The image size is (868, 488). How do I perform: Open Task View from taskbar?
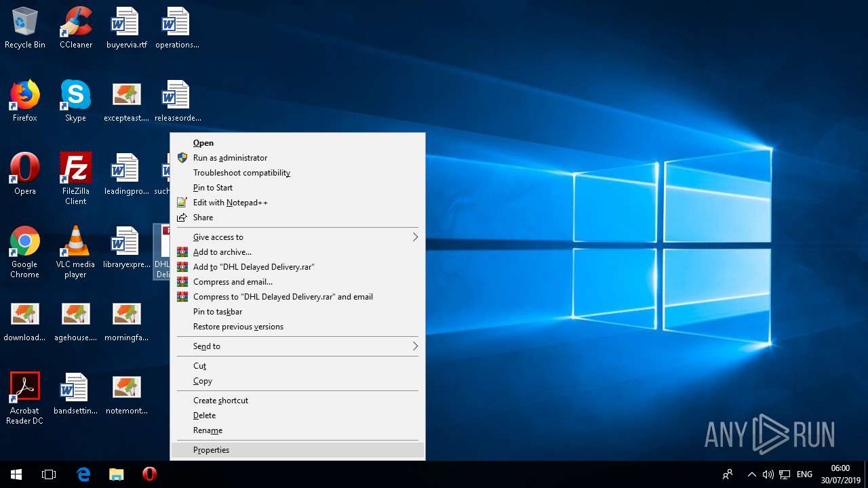tap(49, 474)
